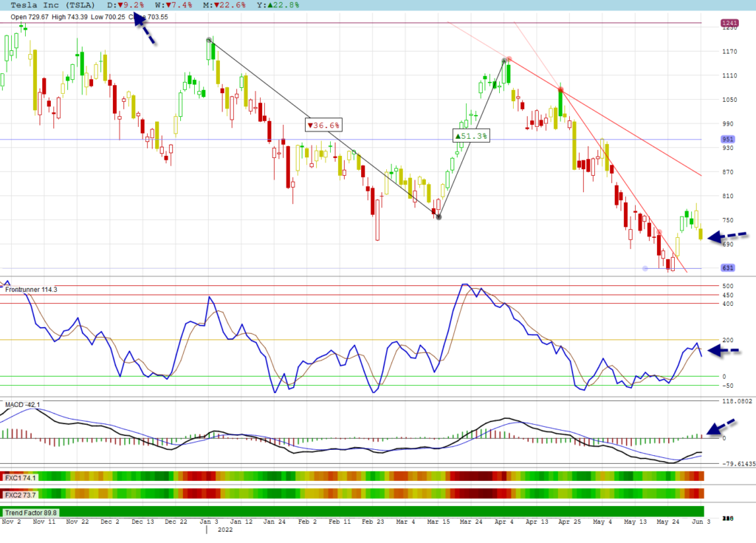Click the Low 700.25 readout
756x543 pixels.
[108, 17]
